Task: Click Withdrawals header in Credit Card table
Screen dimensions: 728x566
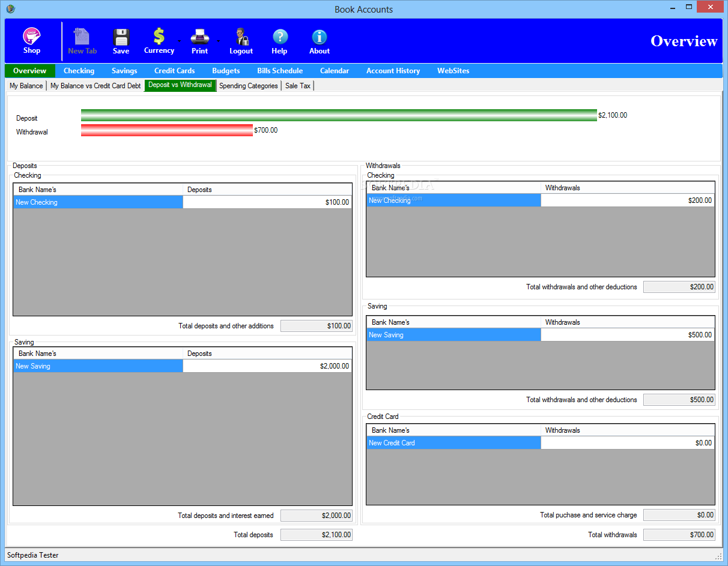Action: coord(628,430)
